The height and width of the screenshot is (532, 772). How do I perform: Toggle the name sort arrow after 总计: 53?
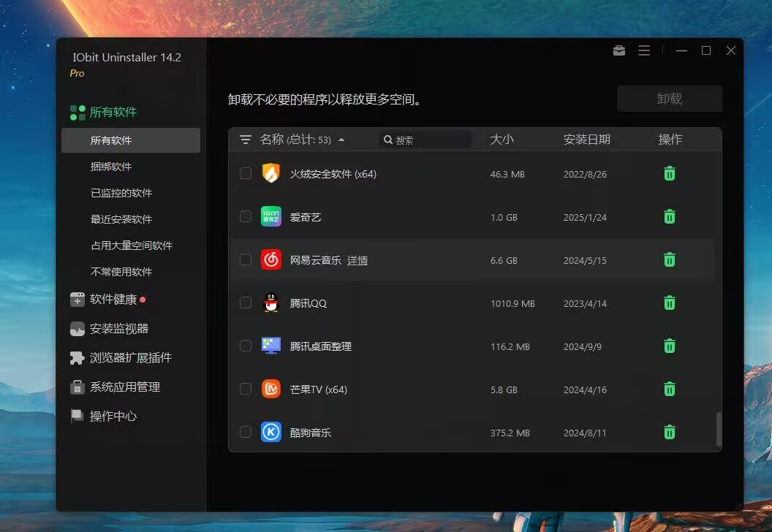(x=341, y=140)
